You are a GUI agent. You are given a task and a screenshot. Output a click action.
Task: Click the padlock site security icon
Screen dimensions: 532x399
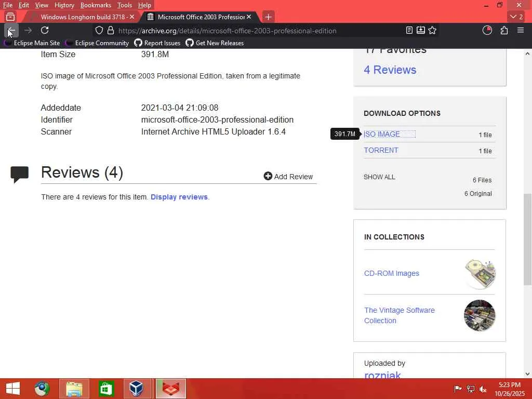[x=111, y=31]
